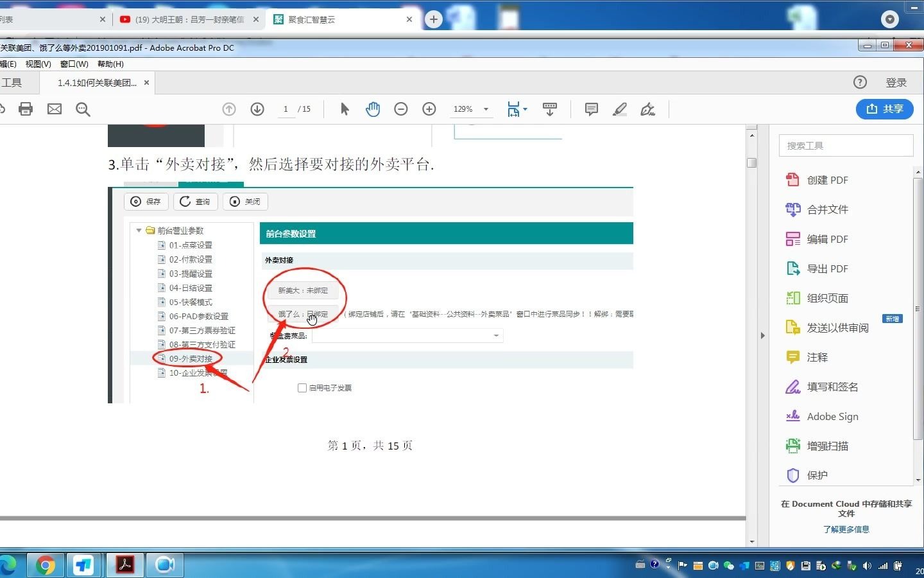Activate the hand pan tool
Viewport: 924px width, 578px height.
coord(373,109)
